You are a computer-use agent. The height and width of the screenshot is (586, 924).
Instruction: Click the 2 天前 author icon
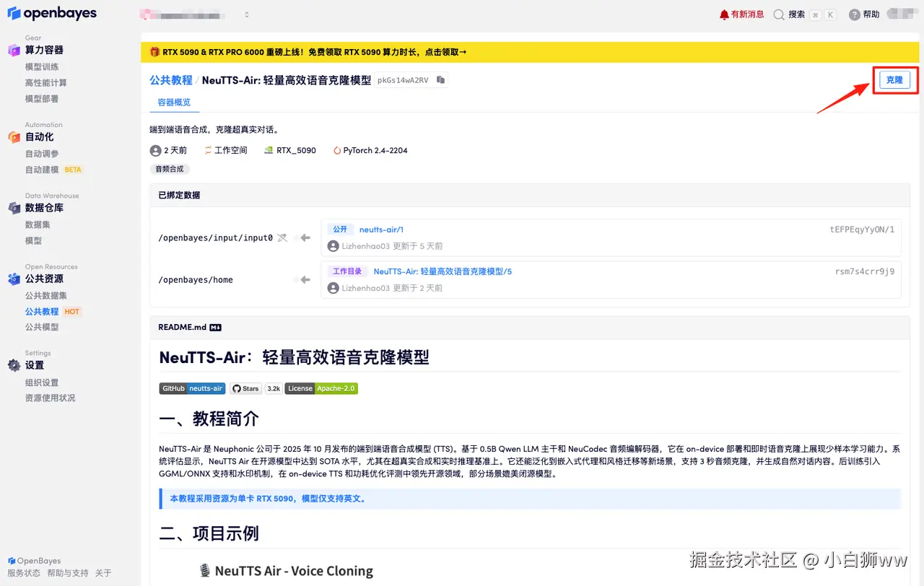[x=155, y=151]
